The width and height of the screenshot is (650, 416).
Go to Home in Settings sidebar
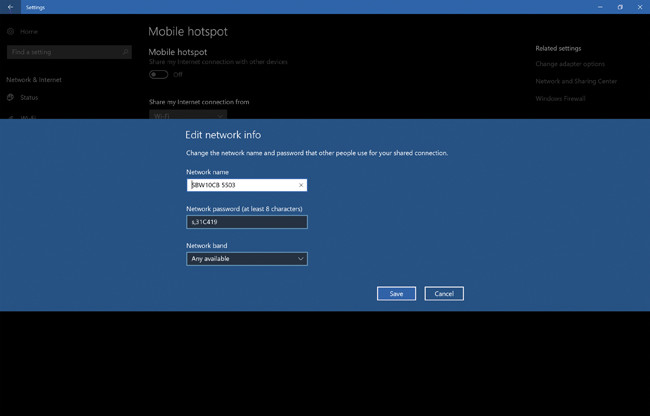click(29, 31)
